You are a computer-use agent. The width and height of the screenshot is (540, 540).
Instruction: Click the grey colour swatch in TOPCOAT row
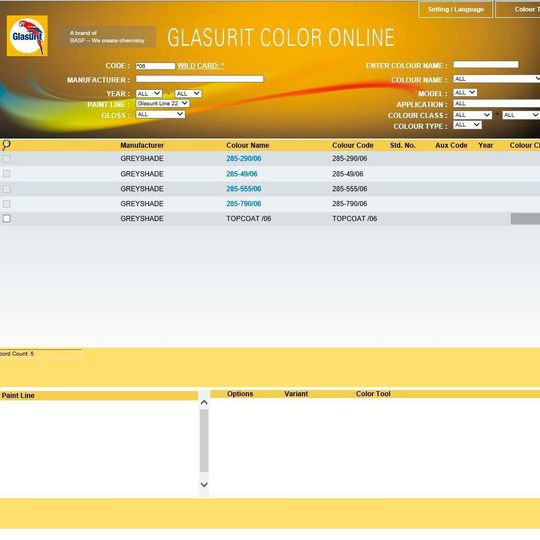[x=525, y=219]
